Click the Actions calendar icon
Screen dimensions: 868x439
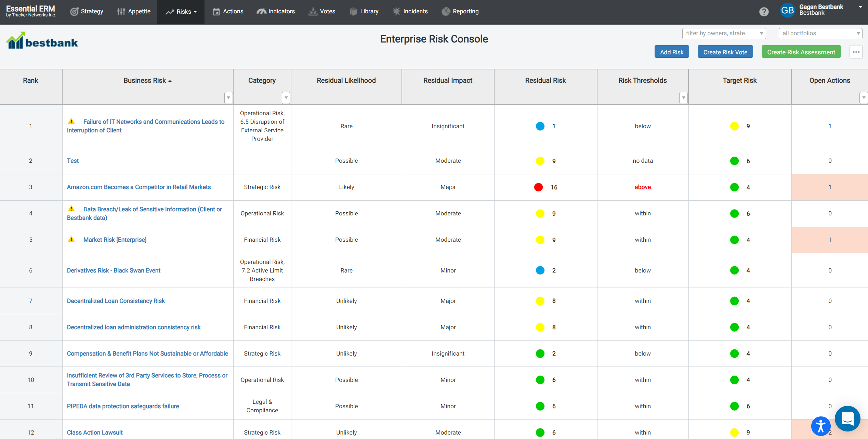[x=216, y=11]
